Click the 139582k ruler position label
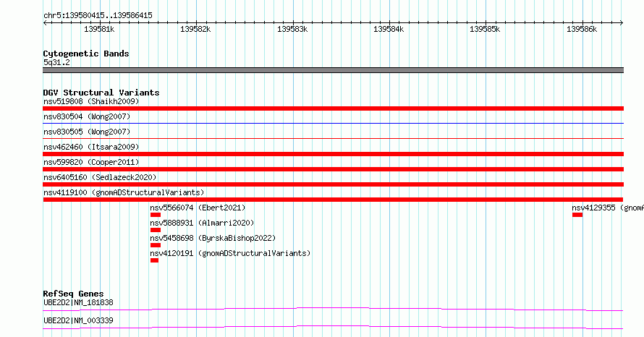This screenshot has height=337, width=644. pyautogui.click(x=195, y=29)
